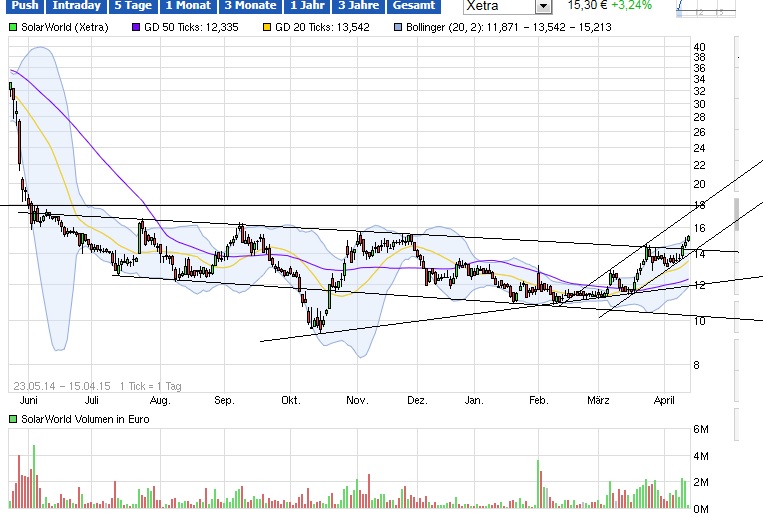Click the blue Bollinger legend swatch

(x=398, y=27)
